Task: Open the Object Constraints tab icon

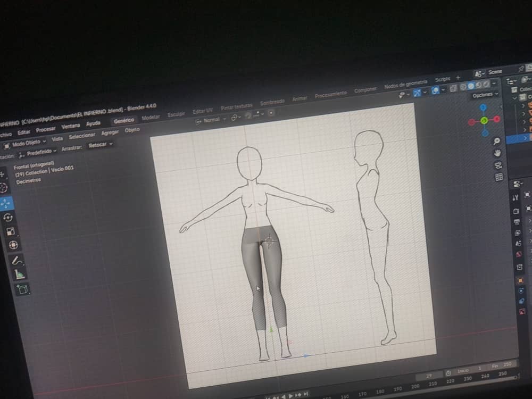Action: (x=521, y=301)
